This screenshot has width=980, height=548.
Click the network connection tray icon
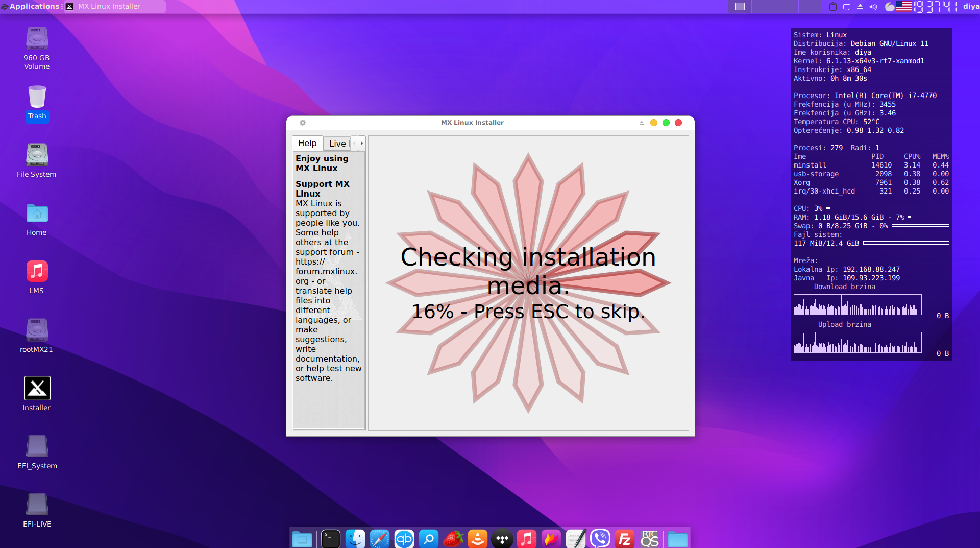pyautogui.click(x=847, y=7)
